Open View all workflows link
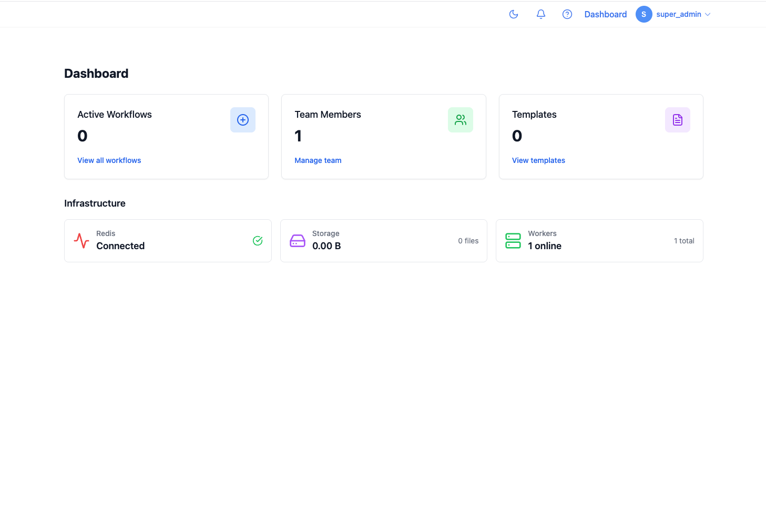Screen dimensions: 766x532 [109, 160]
